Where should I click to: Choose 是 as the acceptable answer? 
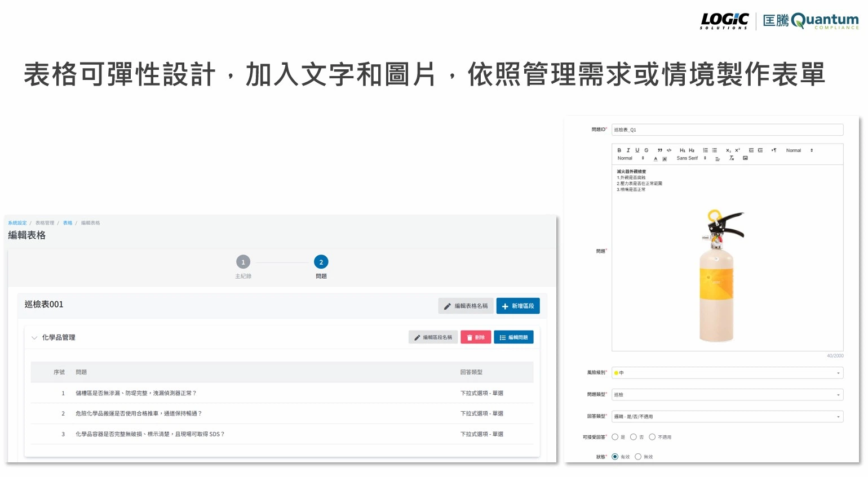(615, 437)
